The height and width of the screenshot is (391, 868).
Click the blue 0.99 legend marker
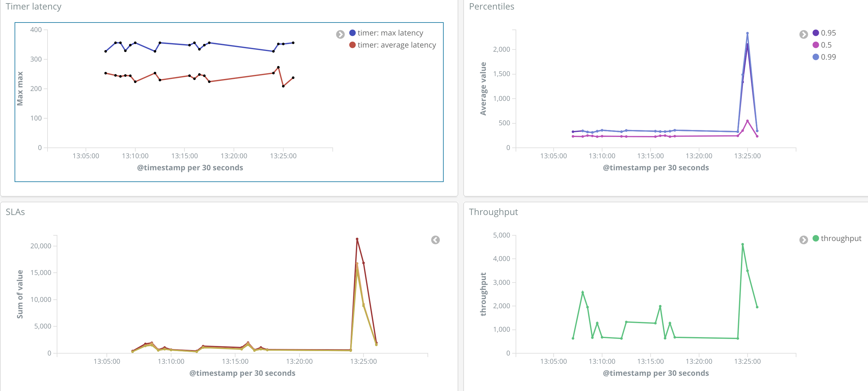click(x=815, y=57)
